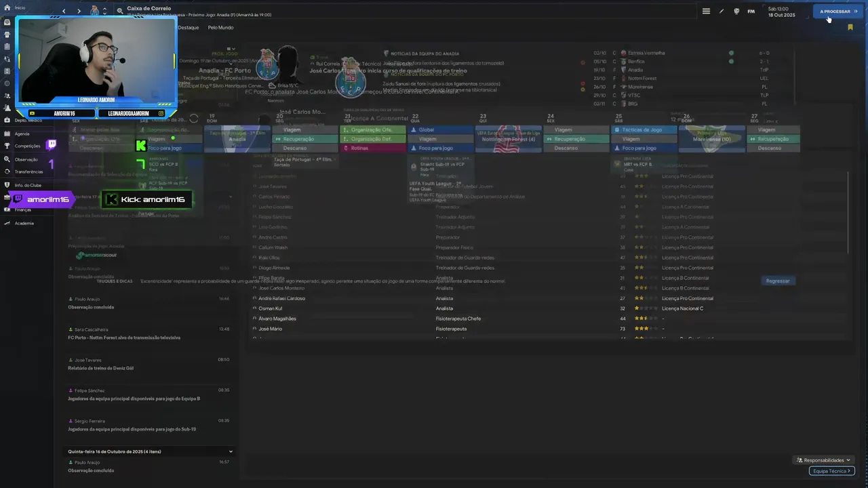Image resolution: width=868 pixels, height=488 pixels.
Task: Click the green Kick logo on overlay
Action: pyautogui.click(x=140, y=145)
